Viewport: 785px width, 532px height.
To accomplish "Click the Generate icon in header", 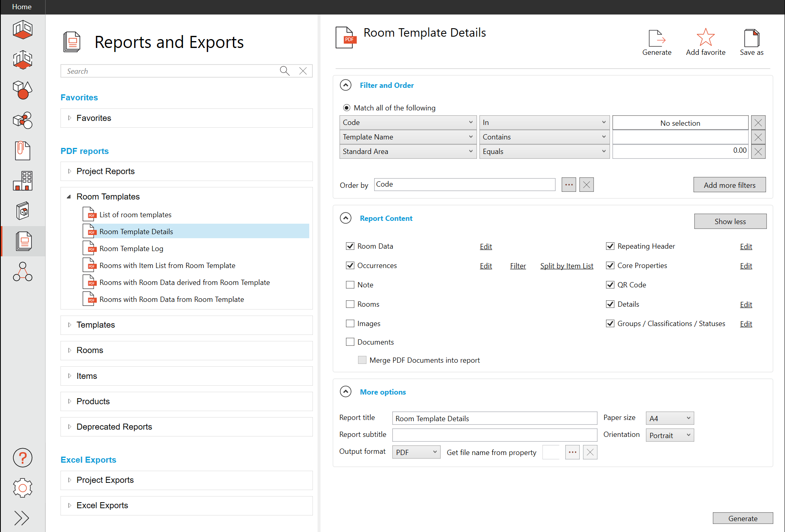I will pos(656,39).
